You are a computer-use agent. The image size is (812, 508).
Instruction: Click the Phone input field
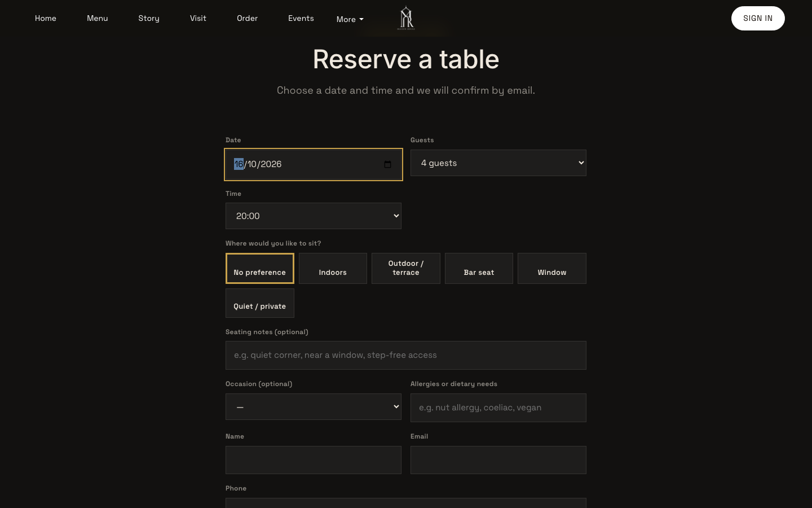click(406, 503)
